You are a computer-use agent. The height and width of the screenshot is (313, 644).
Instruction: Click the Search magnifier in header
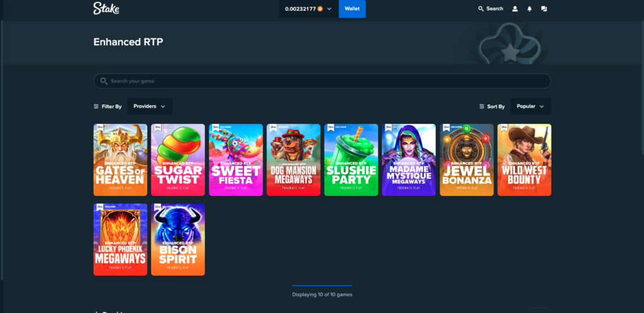481,9
